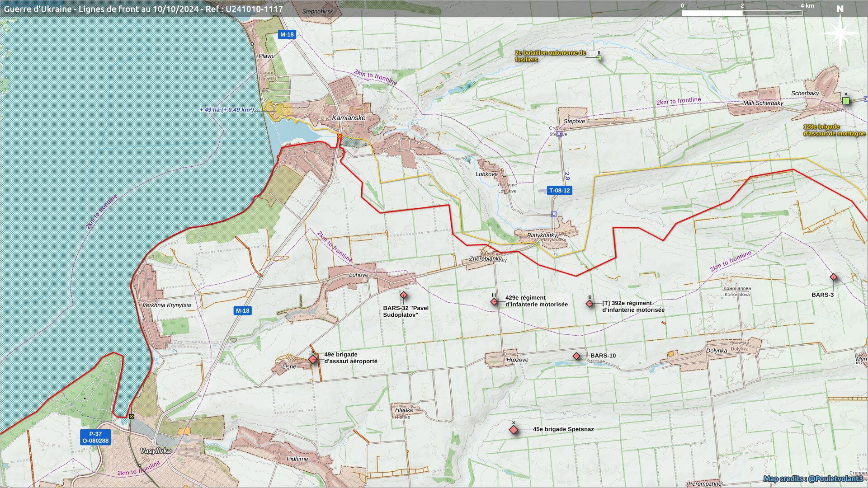Click the Map credits @Pouletvolant3 link
Screen dimensions: 868x488
(x=813, y=479)
